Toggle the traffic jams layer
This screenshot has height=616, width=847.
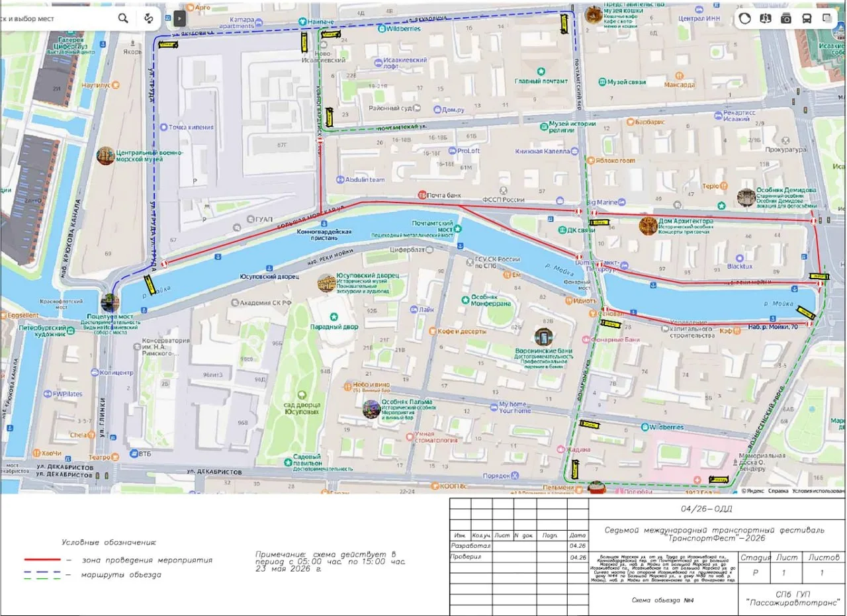pos(745,19)
